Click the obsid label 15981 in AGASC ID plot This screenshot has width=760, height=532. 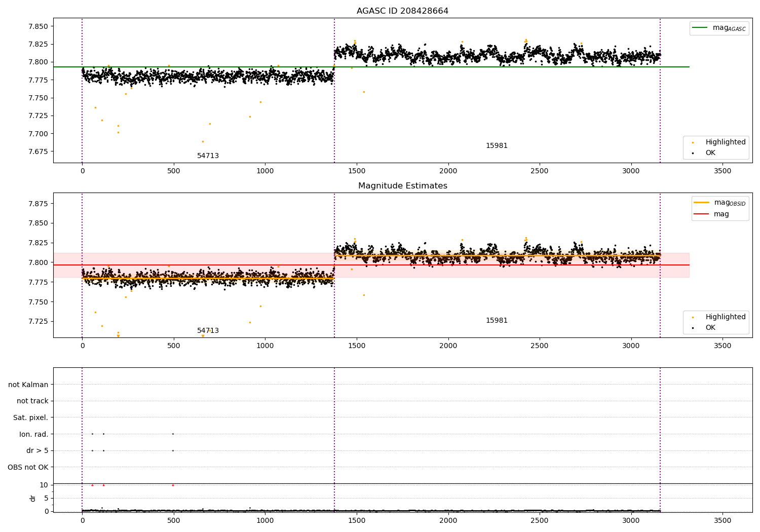click(x=497, y=146)
